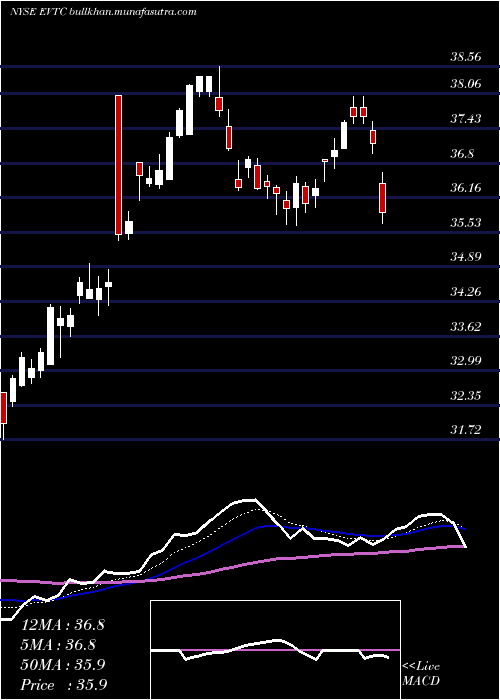Click the 12MA : 36.8 readout
This screenshot has width=500, height=700.
coord(63,625)
